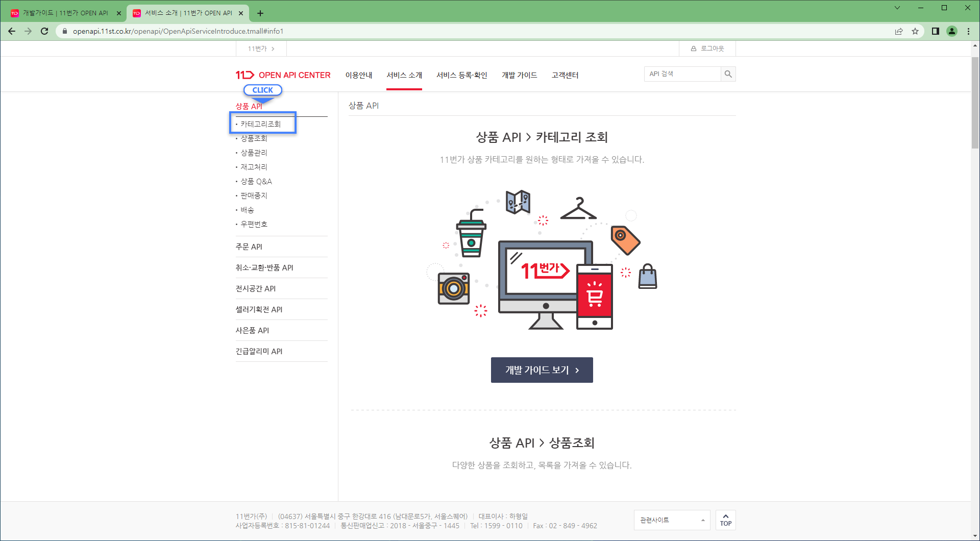Open a new tab with the plus button
This screenshot has height=541, width=980.
260,13
